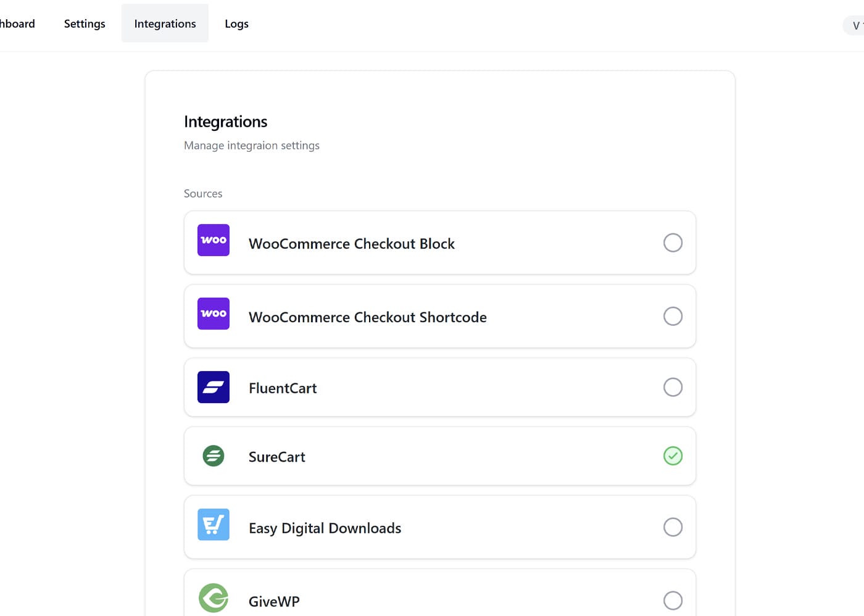
Task: Toggle the GiveWP integration circle
Action: 673,601
